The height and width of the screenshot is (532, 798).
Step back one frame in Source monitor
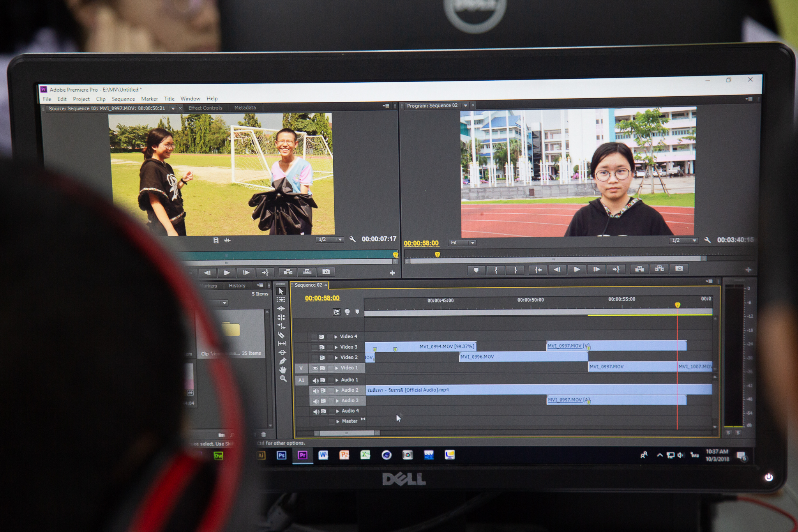coord(207,272)
